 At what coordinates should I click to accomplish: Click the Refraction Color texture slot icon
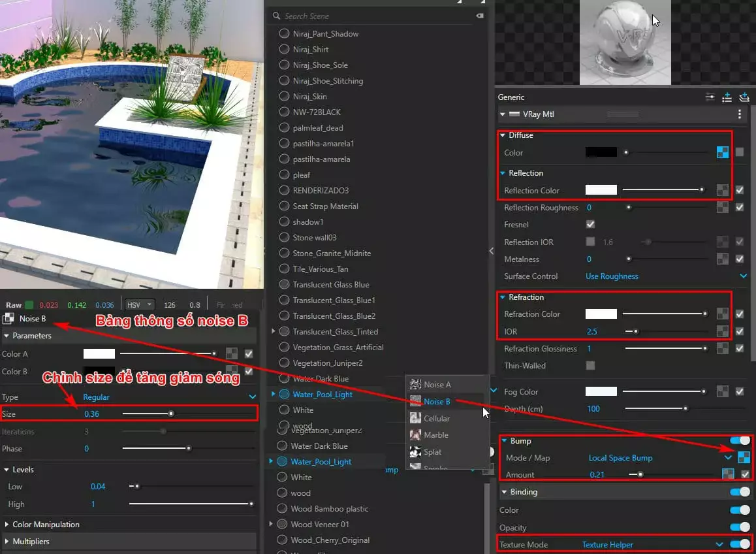point(723,314)
